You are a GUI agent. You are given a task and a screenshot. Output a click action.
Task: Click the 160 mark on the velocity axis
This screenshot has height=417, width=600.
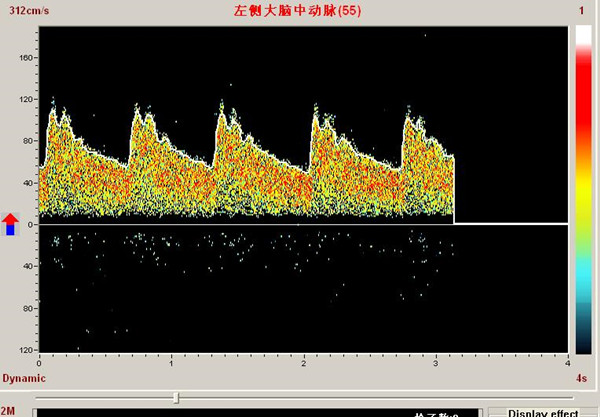tap(27, 57)
